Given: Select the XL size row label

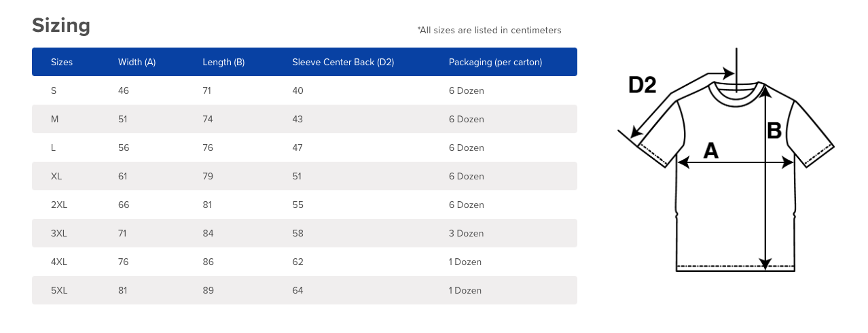Looking at the screenshot, I should click(56, 176).
